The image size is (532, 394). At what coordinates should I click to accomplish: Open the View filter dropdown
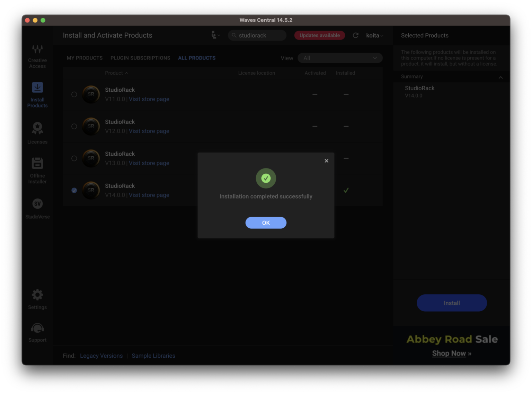pos(340,58)
